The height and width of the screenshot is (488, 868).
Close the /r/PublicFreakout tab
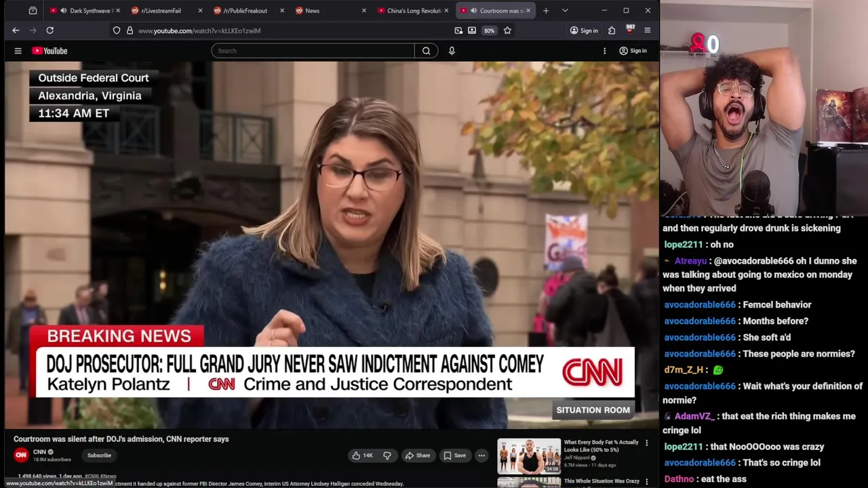282,11
